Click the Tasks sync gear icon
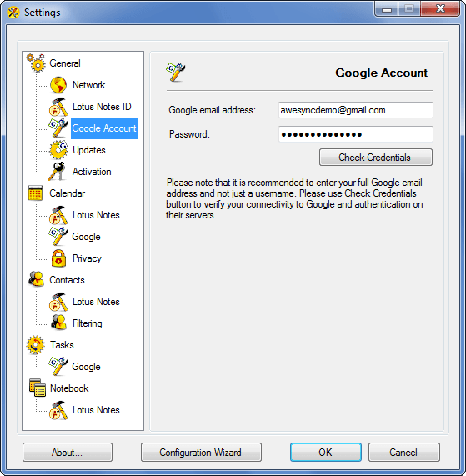The image size is (466, 476). point(36,345)
